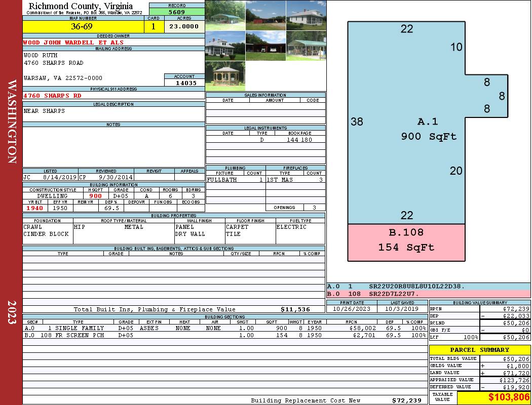Click the print date 10/26/2023 field

[x=352, y=309]
